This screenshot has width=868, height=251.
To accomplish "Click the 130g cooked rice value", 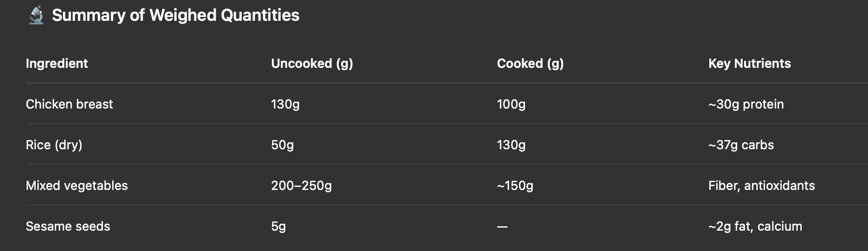I will pyautogui.click(x=511, y=145).
